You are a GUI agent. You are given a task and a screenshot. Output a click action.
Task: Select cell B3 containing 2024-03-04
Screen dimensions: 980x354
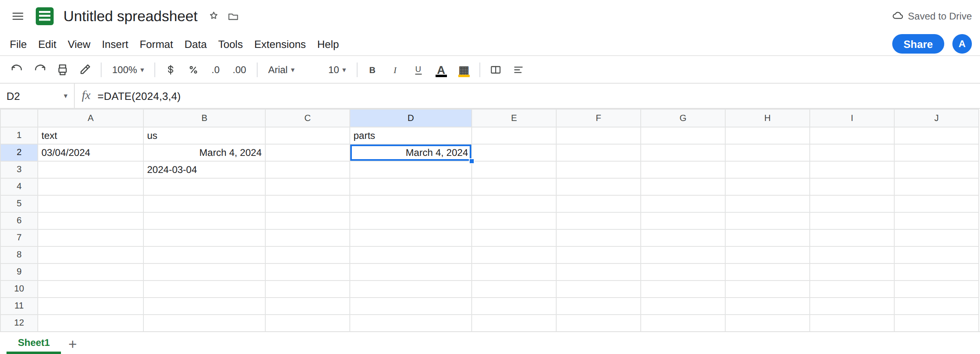click(x=204, y=170)
